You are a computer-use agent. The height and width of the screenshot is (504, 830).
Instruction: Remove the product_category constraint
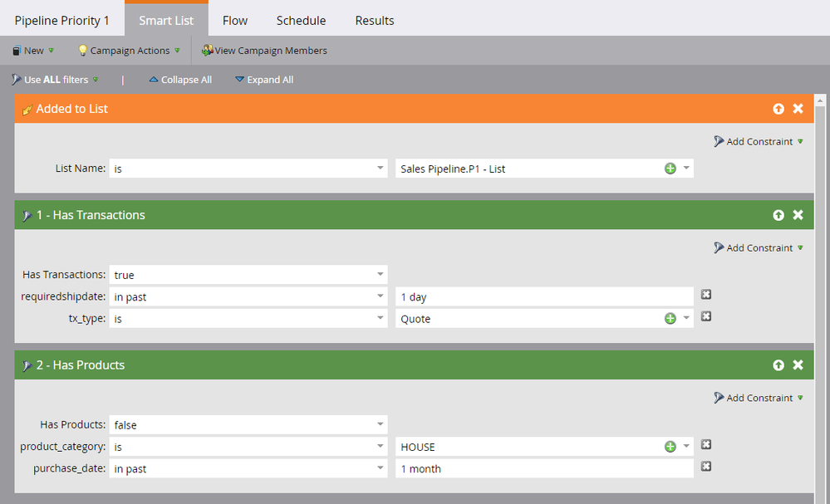click(706, 445)
